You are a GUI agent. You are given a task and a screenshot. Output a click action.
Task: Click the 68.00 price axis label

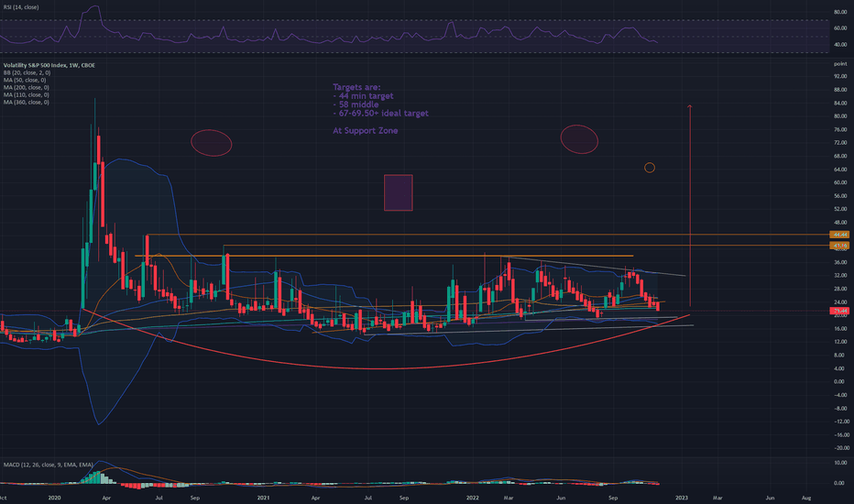(840, 157)
